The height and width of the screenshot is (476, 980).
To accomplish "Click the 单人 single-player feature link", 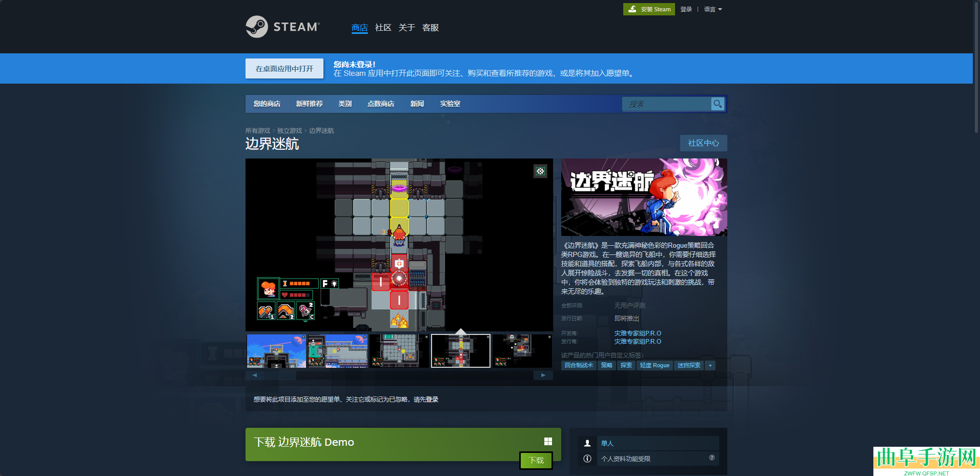I will [607, 443].
